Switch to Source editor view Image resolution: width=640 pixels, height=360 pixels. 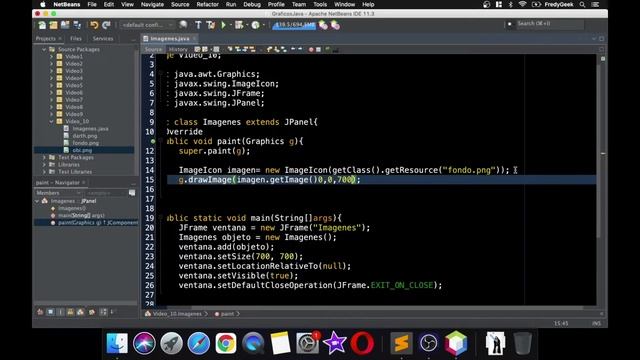[x=153, y=49]
